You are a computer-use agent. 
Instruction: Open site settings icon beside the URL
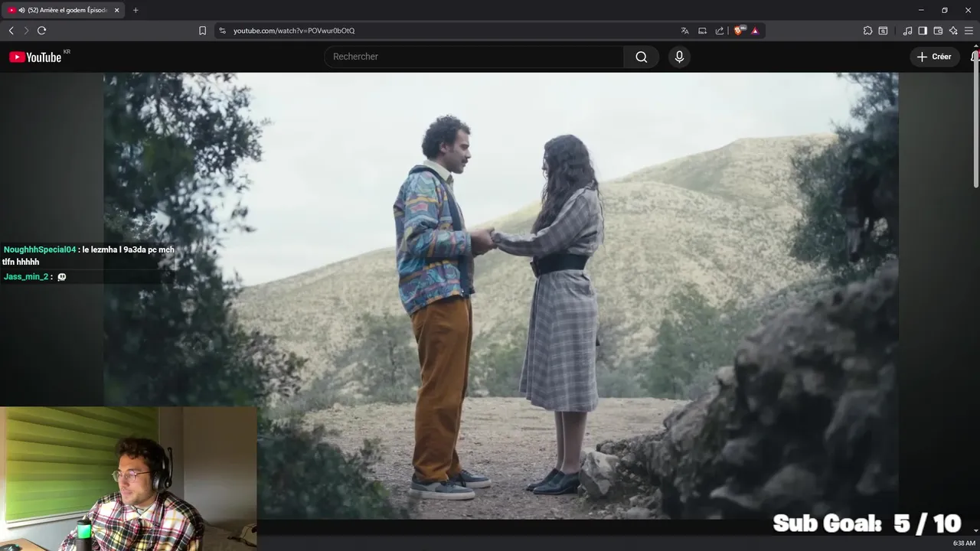click(x=222, y=31)
